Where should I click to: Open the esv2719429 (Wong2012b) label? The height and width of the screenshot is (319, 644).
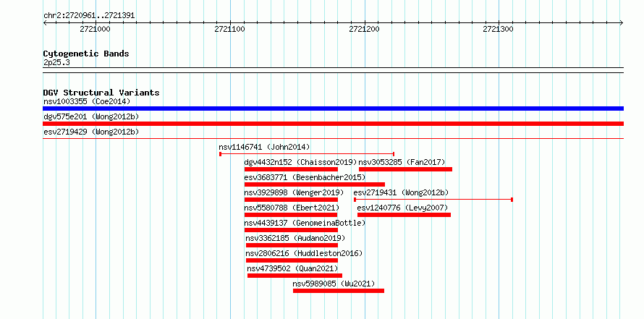[91, 132]
